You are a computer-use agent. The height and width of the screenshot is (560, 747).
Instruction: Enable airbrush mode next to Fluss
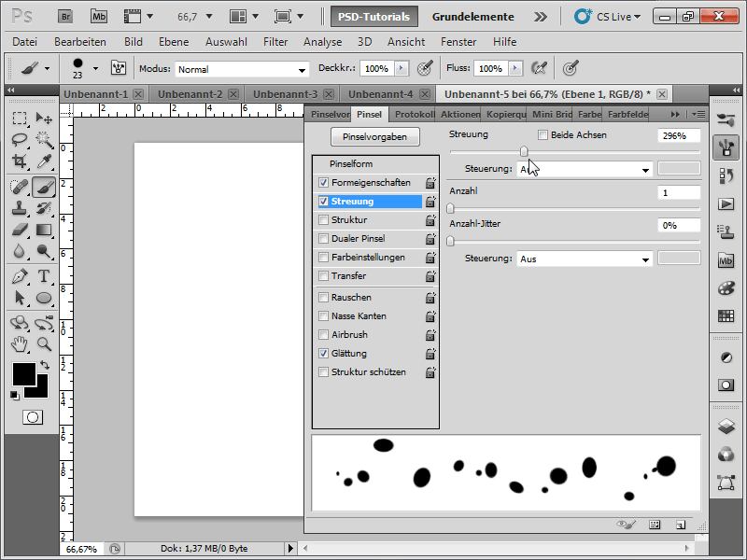click(x=539, y=68)
